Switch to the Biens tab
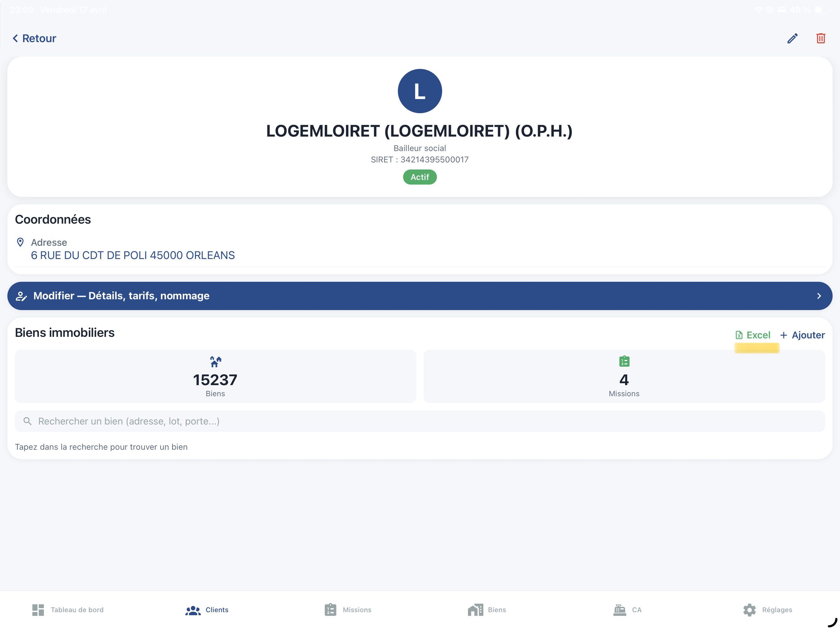Image resolution: width=840 pixels, height=630 pixels. click(486, 610)
